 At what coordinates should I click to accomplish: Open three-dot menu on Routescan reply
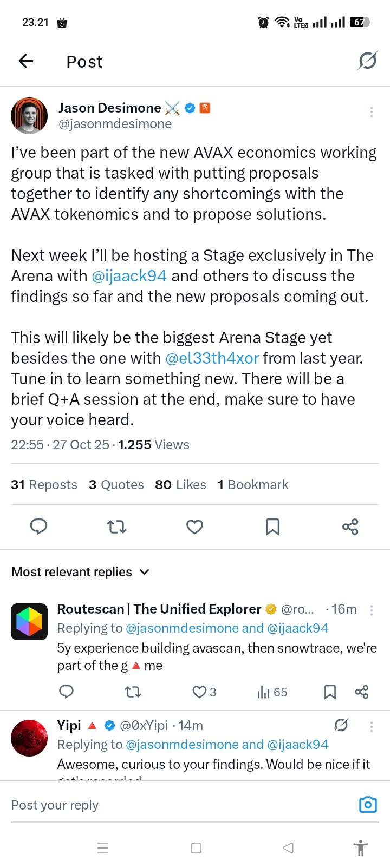click(371, 610)
